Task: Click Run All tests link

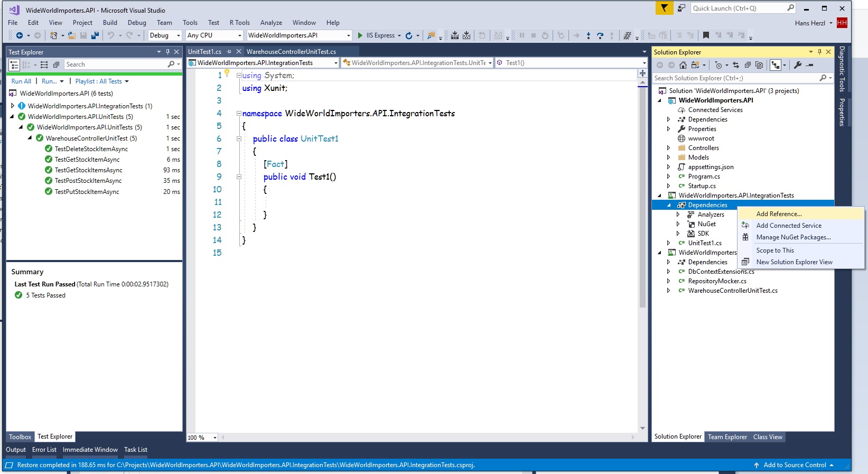Action: [x=21, y=81]
